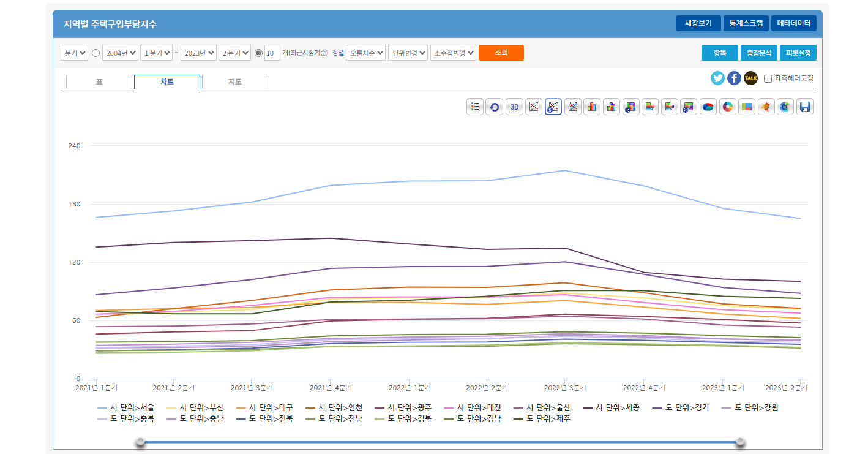
Task: Select the recent count radio button
Action: point(258,53)
